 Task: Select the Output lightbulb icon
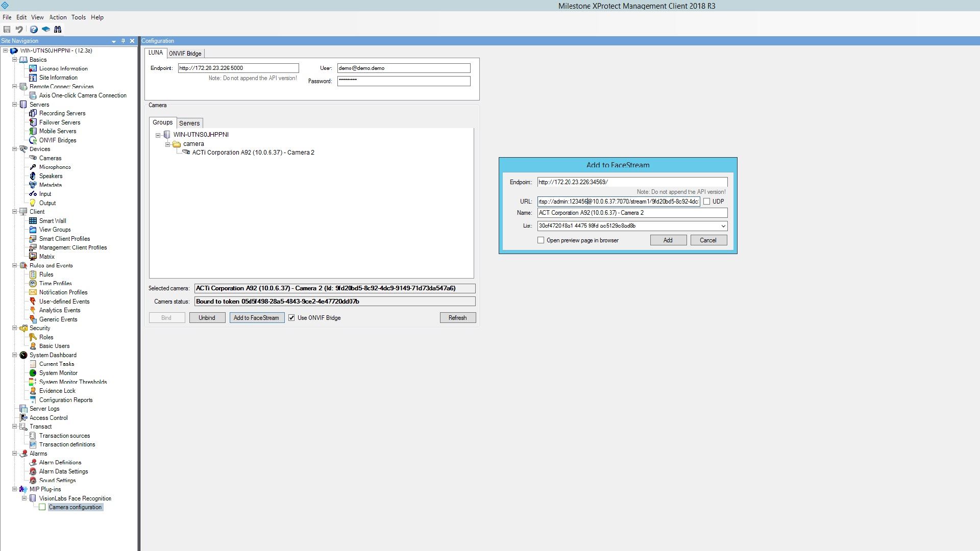tap(33, 203)
